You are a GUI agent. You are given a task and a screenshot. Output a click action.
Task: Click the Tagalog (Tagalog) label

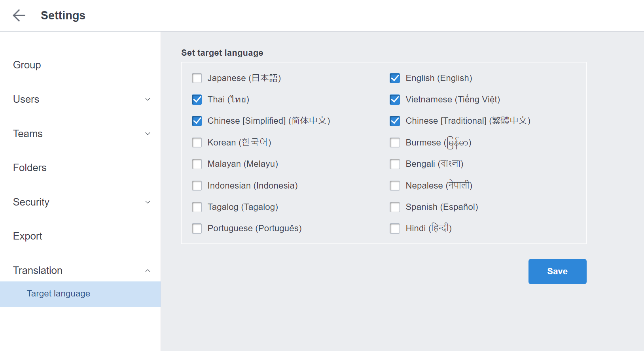click(242, 207)
